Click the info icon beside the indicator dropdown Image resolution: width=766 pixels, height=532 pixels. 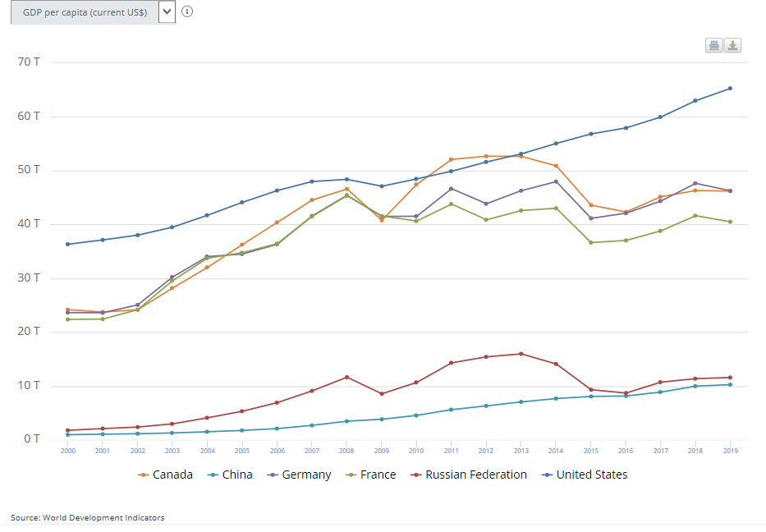[187, 11]
